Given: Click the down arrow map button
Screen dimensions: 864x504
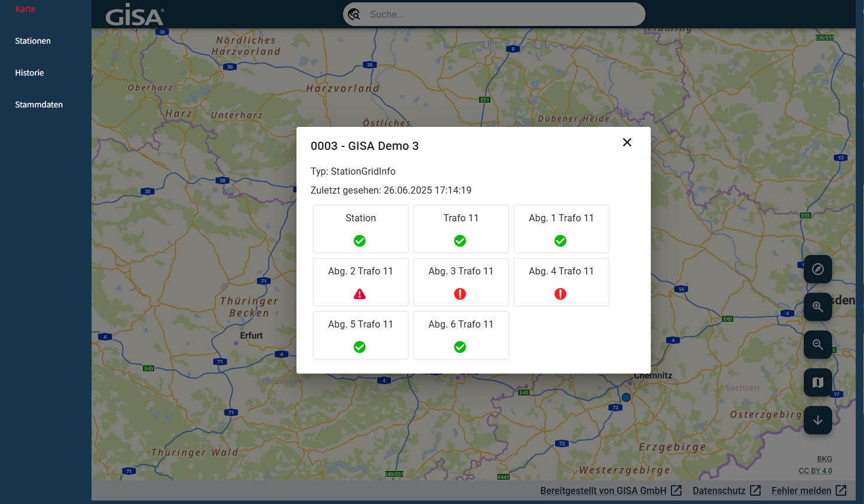Looking at the screenshot, I should 817,420.
